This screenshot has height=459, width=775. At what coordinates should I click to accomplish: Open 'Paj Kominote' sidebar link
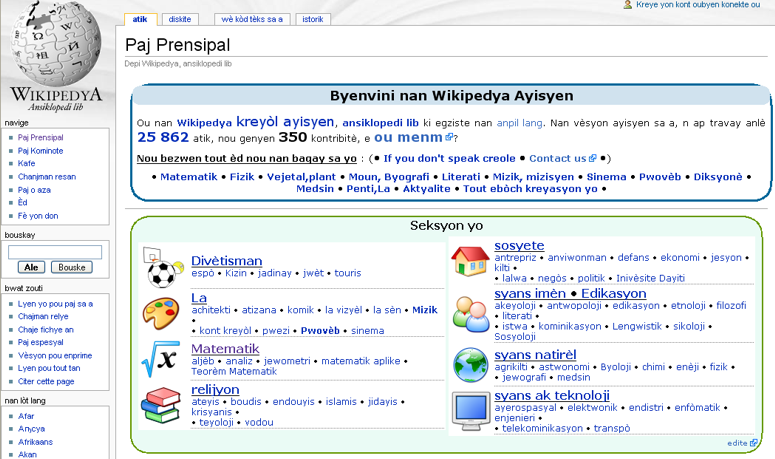41,151
